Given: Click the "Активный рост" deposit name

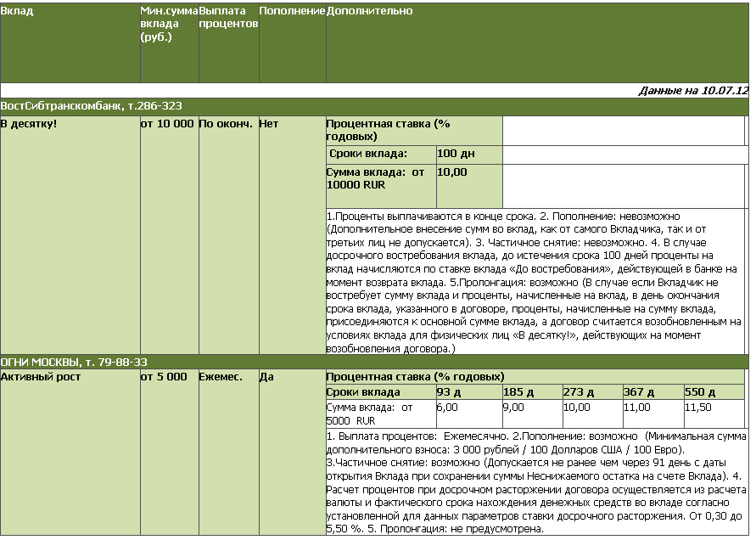Looking at the screenshot, I should coord(40,377).
